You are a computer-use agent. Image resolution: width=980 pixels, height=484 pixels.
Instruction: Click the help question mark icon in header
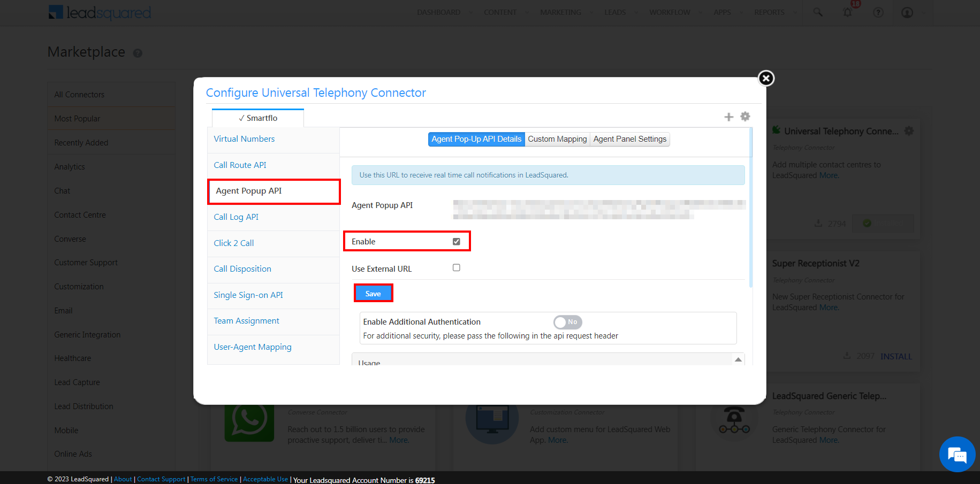(x=878, y=12)
